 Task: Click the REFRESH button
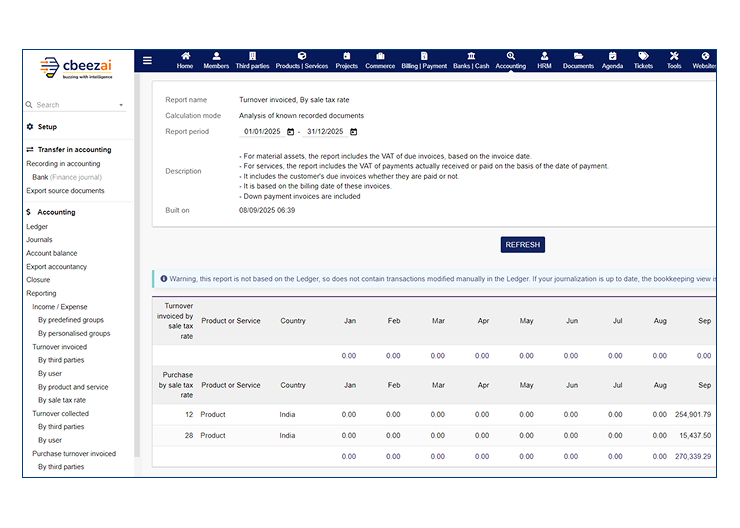[x=522, y=245]
